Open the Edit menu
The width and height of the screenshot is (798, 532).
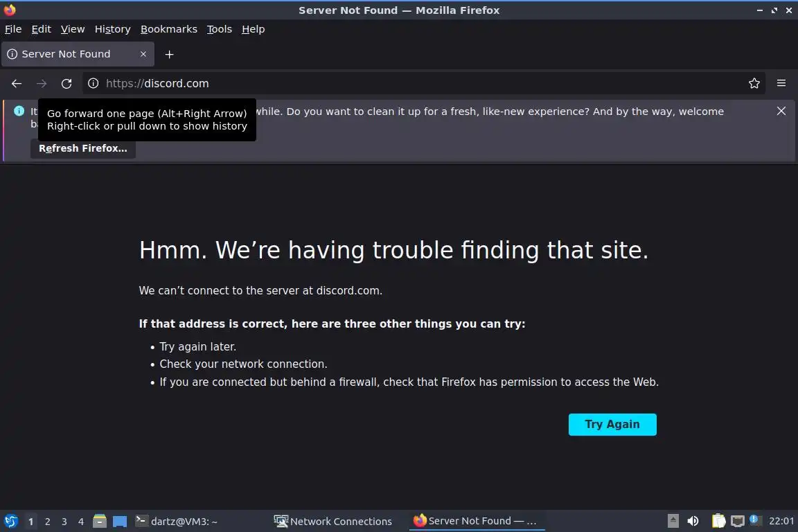coord(42,29)
